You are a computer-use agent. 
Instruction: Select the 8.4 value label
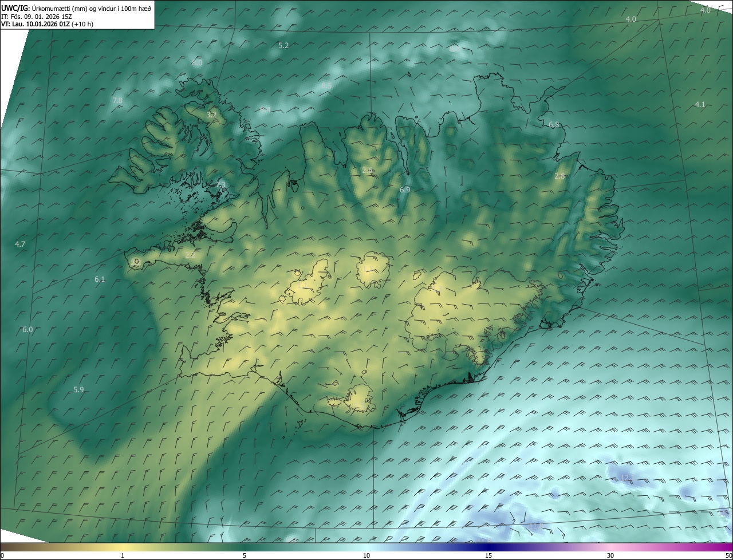click(265, 109)
